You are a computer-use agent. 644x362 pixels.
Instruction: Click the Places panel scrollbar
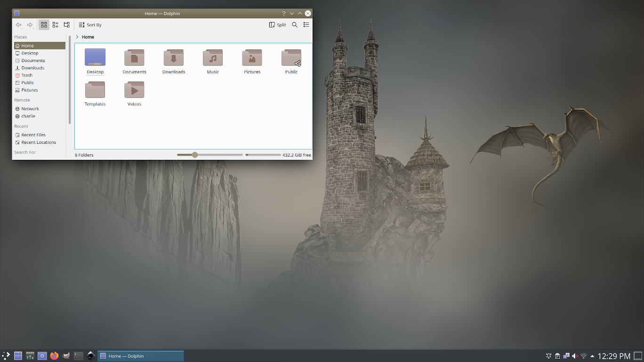tap(70, 79)
